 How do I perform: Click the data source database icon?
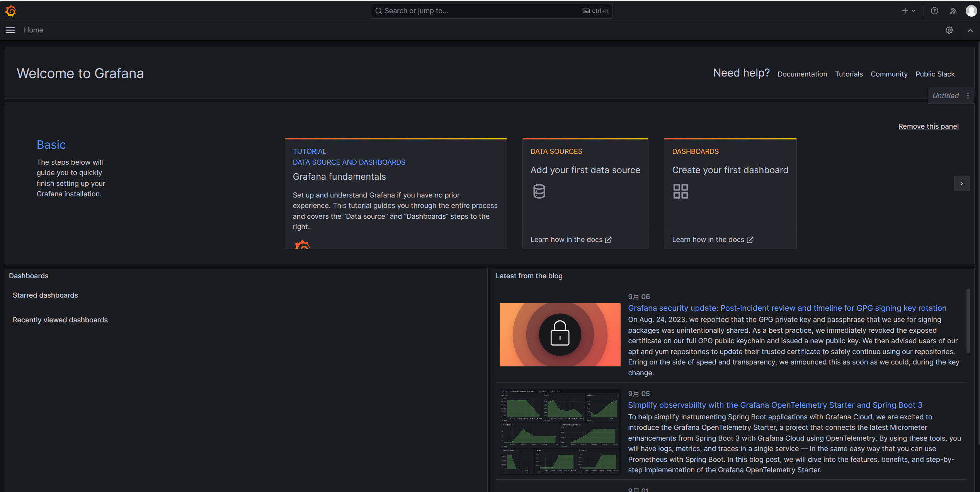(539, 191)
